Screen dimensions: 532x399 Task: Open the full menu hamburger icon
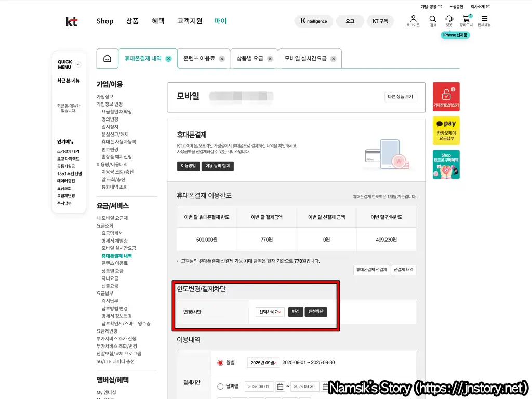(484, 19)
